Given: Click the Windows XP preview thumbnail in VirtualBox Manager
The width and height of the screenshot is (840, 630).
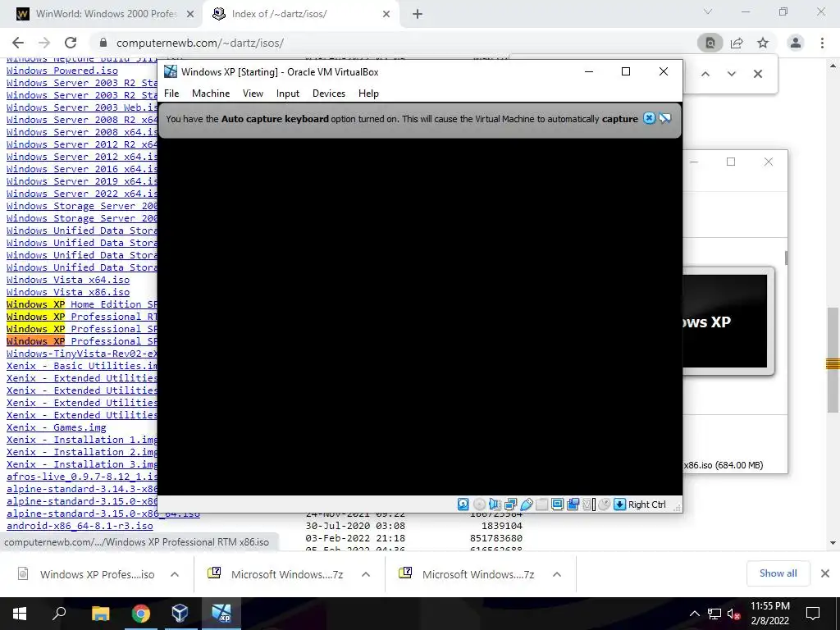Looking at the screenshot, I should 727,321.
